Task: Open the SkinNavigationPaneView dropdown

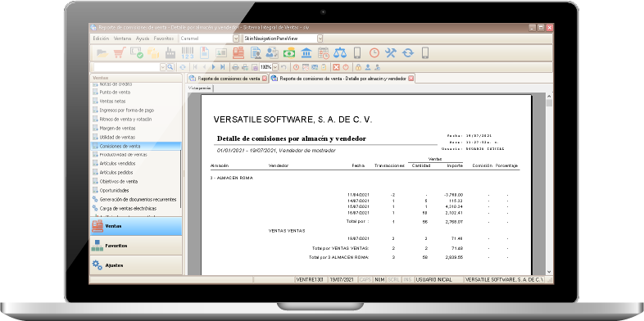Action: [x=320, y=38]
